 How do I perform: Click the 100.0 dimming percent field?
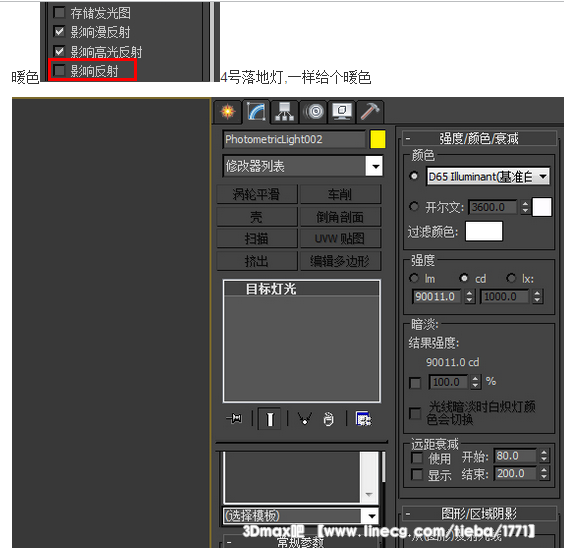pos(449,382)
